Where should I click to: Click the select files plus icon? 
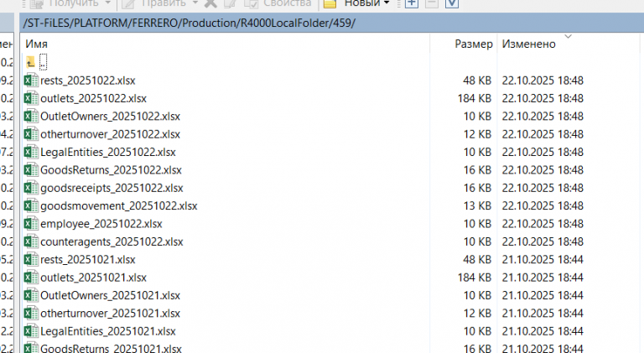[x=412, y=3]
